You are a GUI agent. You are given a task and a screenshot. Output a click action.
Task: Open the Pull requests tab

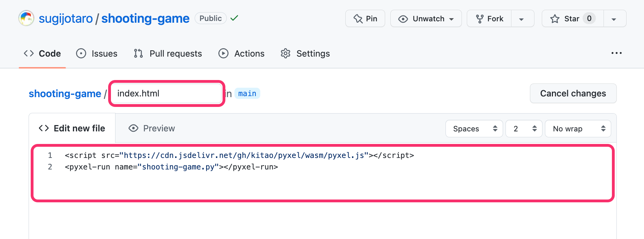[168, 53]
